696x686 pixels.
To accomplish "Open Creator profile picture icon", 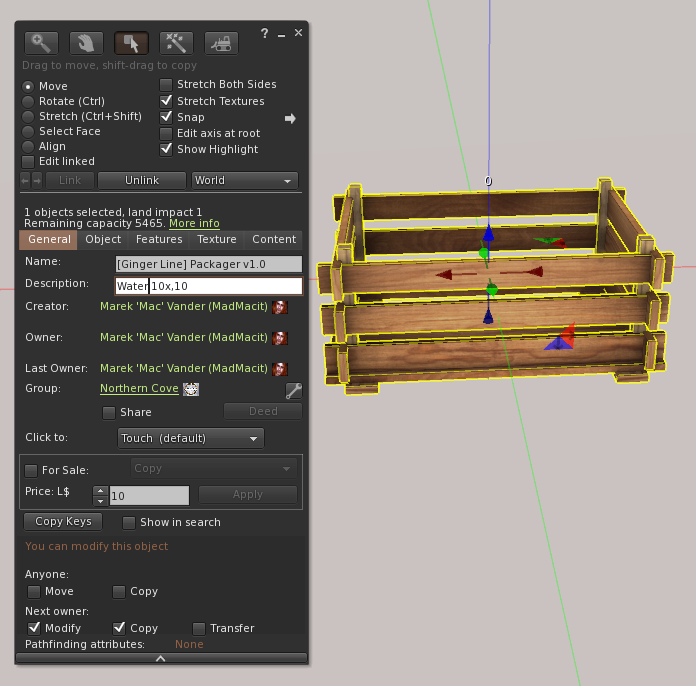I will [281, 307].
